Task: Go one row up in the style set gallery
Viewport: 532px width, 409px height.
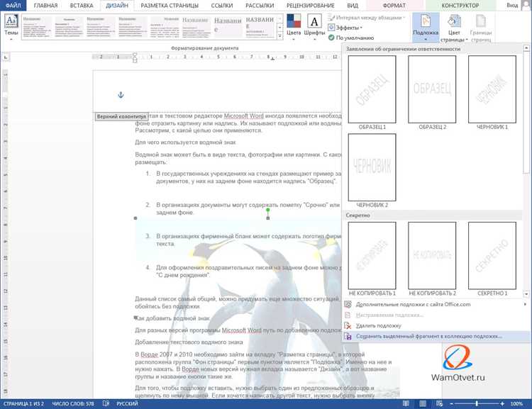Action: (x=280, y=18)
